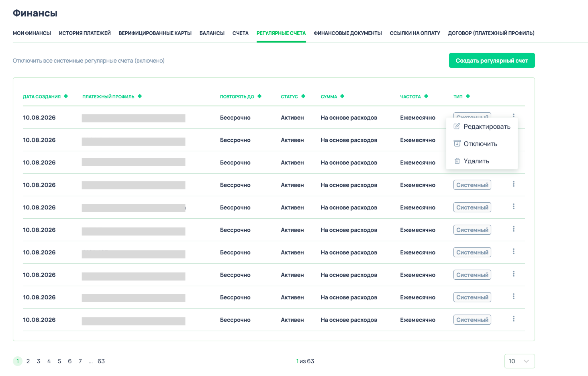
Task: Click pencil icon next to Редактировать
Action: 457,126
